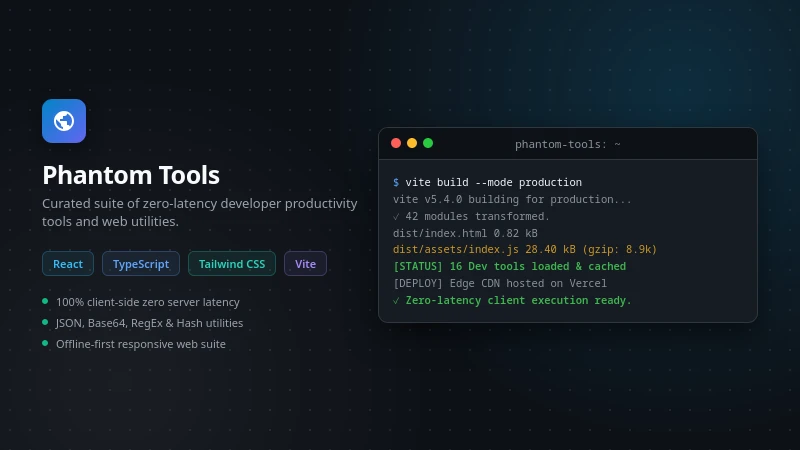Click the yellow minimize dot in terminal
The height and width of the screenshot is (450, 800).
(412, 143)
